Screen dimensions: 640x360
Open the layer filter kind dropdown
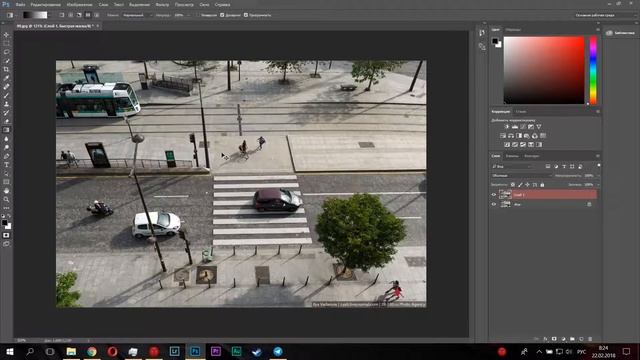(x=512, y=167)
